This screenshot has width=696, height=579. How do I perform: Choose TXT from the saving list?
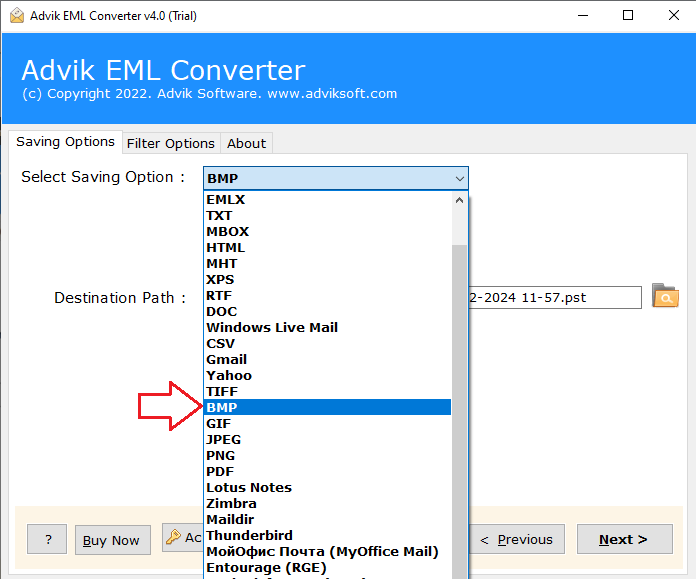(x=327, y=215)
